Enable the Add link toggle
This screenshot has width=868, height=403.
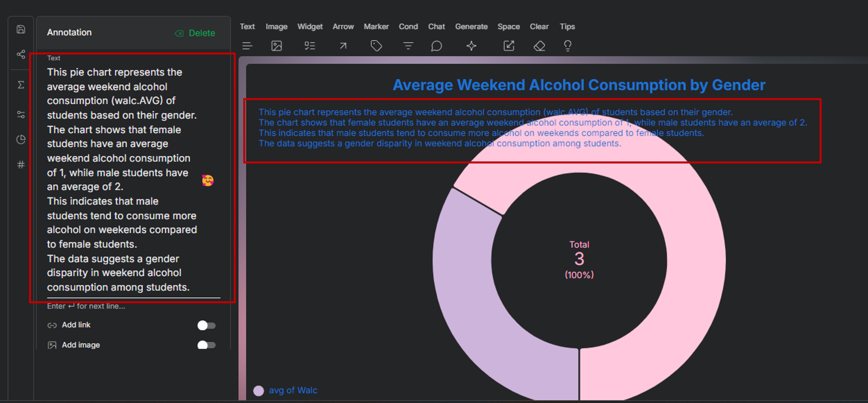206,325
